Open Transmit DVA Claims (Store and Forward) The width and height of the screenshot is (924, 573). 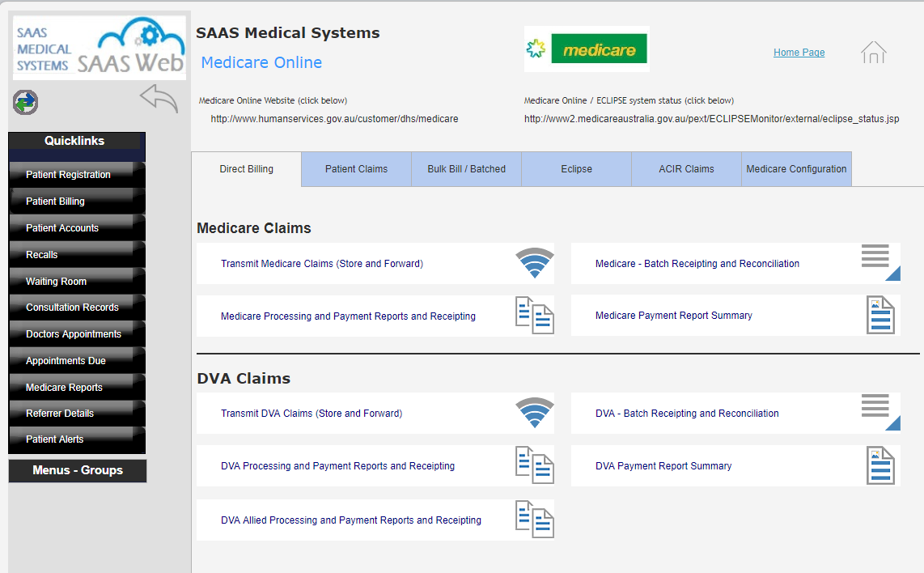pyautogui.click(x=312, y=414)
